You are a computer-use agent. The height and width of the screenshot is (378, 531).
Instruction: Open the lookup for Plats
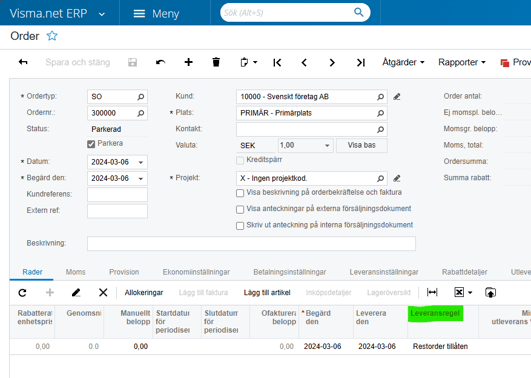(x=380, y=113)
